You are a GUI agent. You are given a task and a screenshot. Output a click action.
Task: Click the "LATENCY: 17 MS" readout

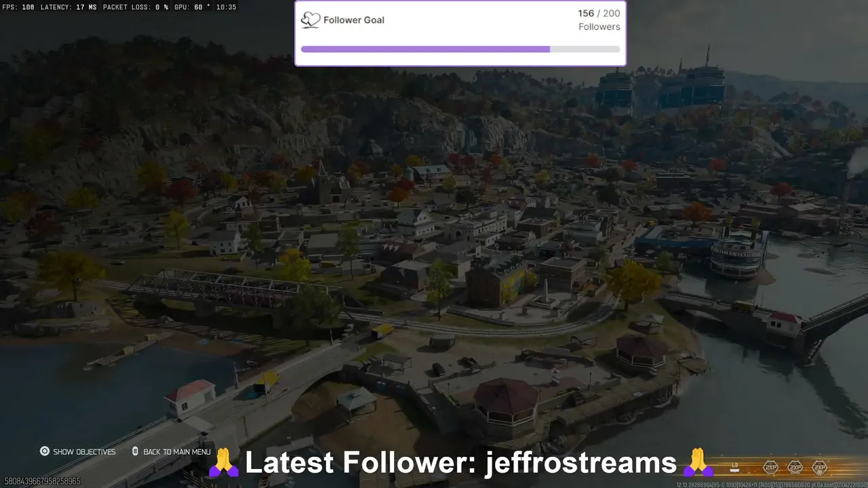(68, 7)
